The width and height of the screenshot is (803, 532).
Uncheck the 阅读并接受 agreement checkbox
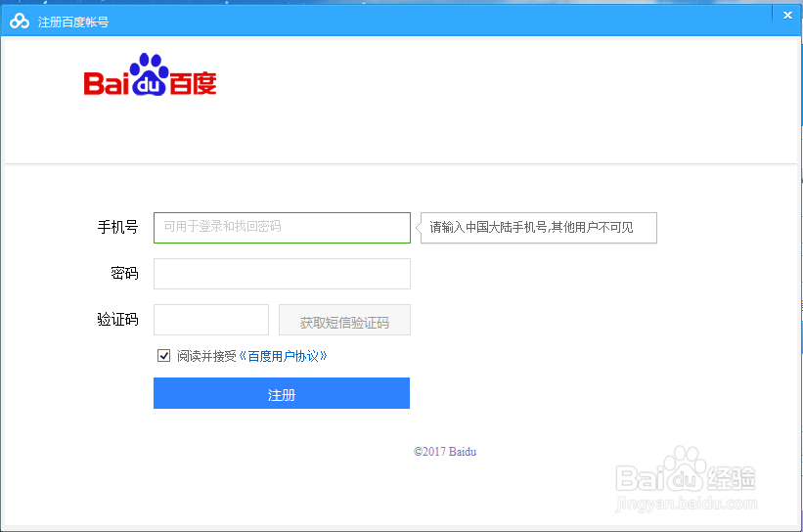point(164,355)
